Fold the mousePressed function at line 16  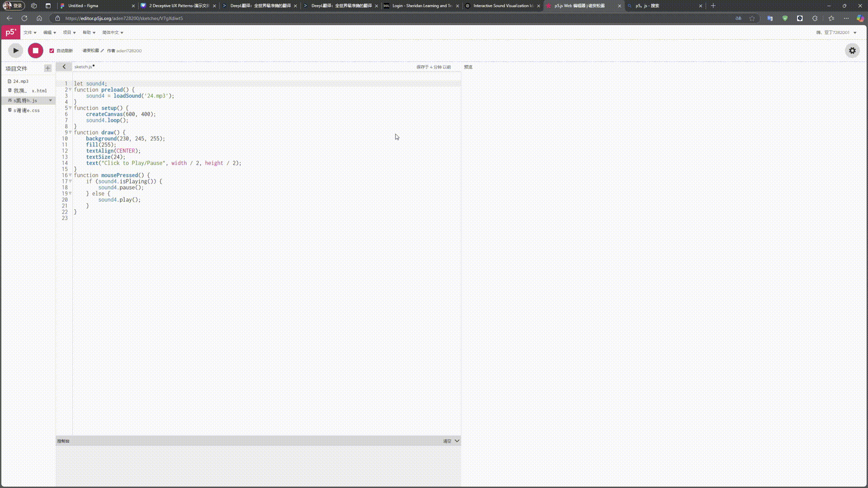pyautogui.click(x=70, y=175)
